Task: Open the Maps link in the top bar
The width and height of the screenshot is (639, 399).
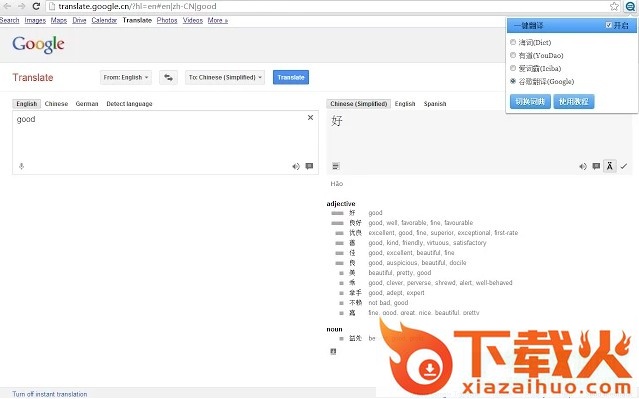Action: click(x=59, y=20)
